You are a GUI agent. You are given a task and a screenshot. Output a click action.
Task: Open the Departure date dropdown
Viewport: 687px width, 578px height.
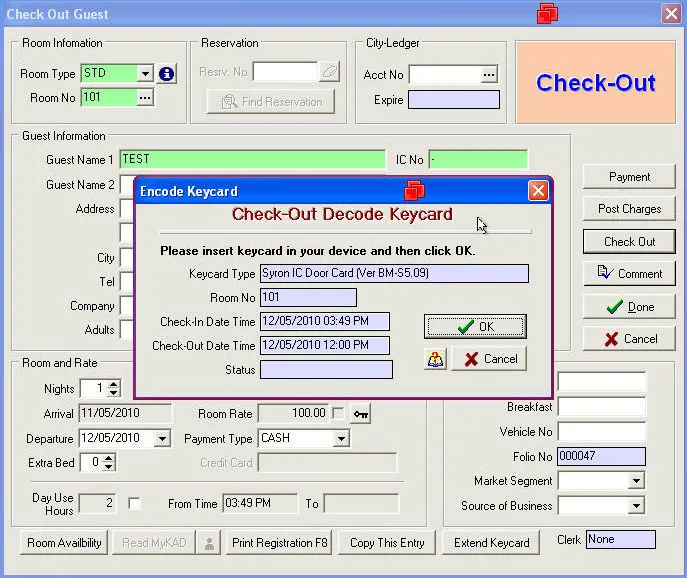coord(162,438)
